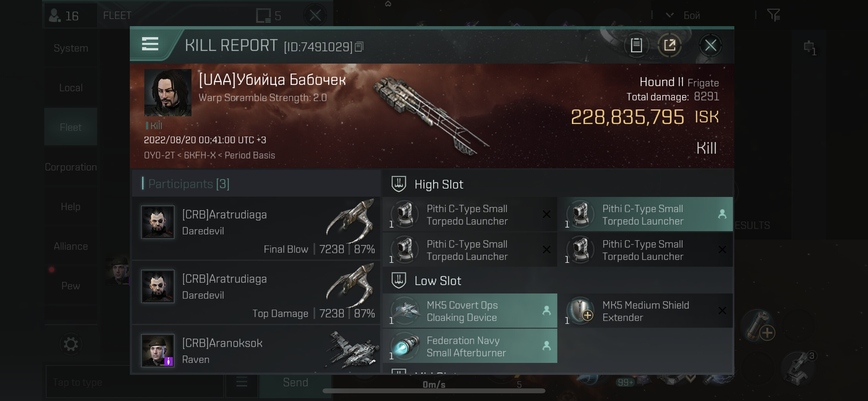Send the chat message
This screenshot has width=868, height=401.
295,382
